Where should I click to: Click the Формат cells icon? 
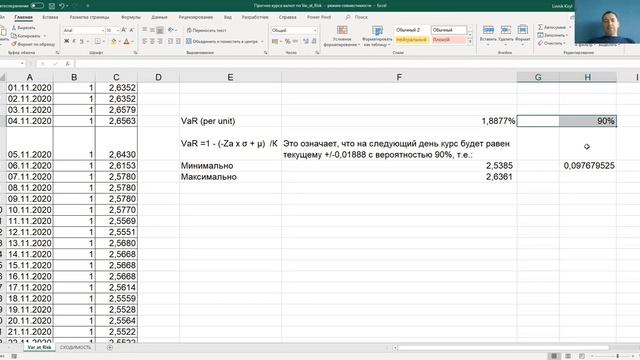click(x=522, y=30)
